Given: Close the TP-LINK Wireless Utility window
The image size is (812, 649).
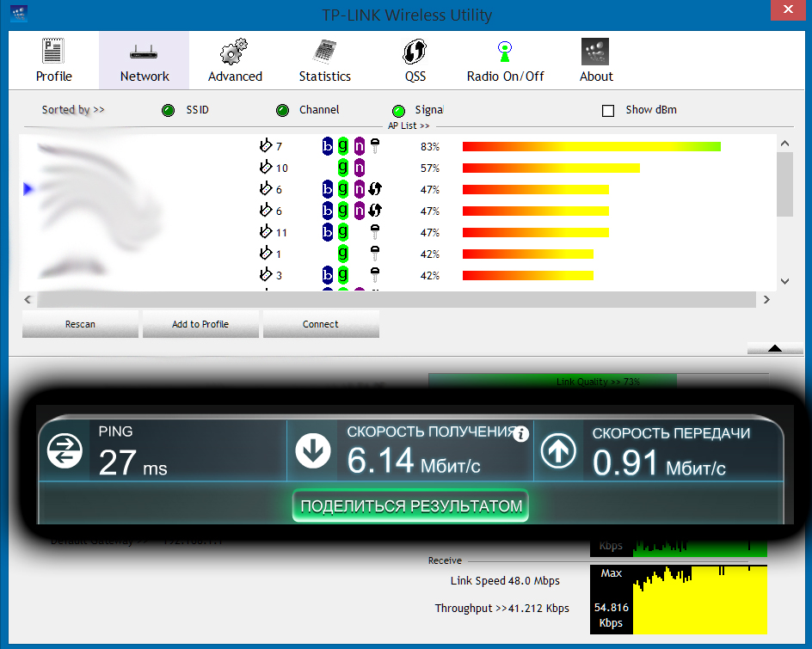Looking at the screenshot, I should (788, 9).
